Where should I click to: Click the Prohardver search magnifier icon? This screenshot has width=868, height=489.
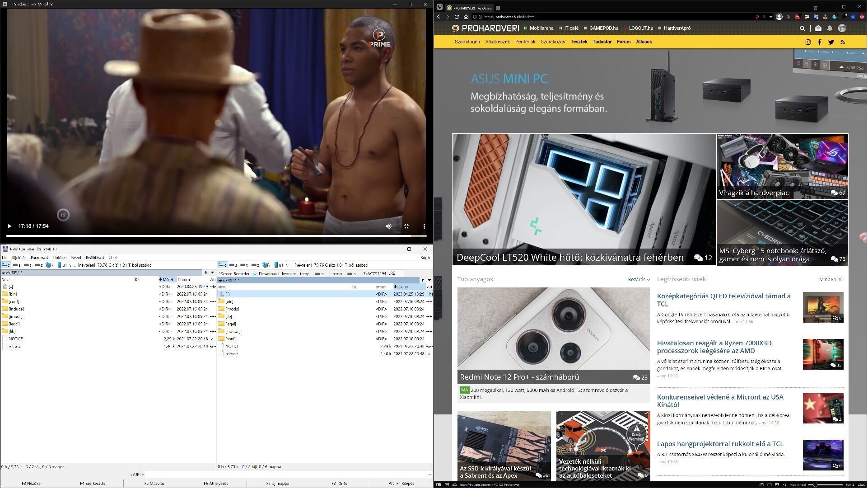coord(803,28)
